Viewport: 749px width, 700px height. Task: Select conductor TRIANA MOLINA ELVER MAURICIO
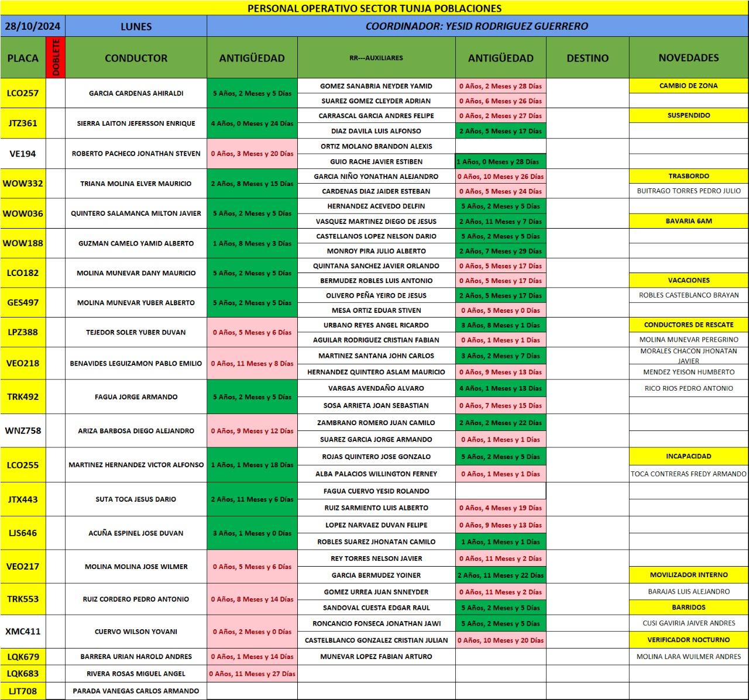[x=136, y=184]
